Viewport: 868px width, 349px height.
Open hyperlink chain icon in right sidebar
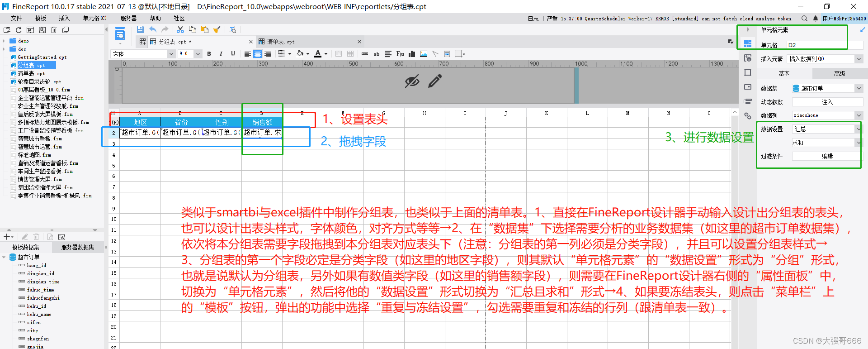point(748,116)
